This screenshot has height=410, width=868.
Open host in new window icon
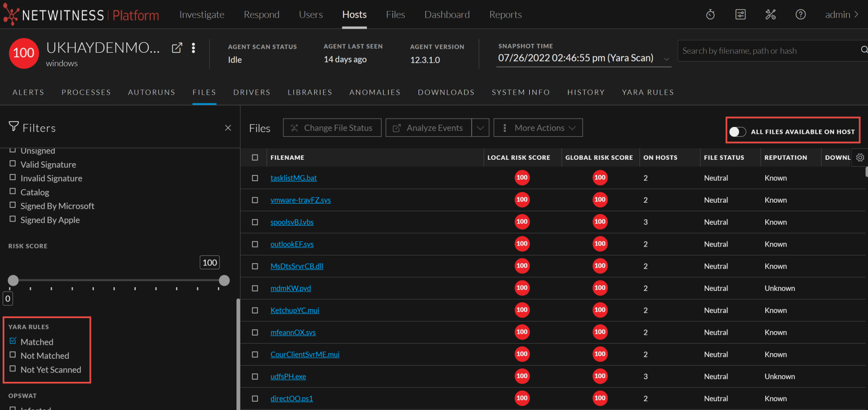point(177,48)
